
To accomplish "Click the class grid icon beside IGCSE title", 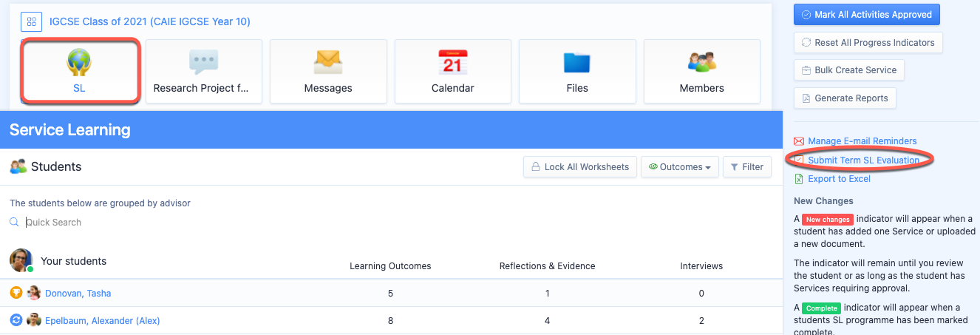I will [31, 21].
